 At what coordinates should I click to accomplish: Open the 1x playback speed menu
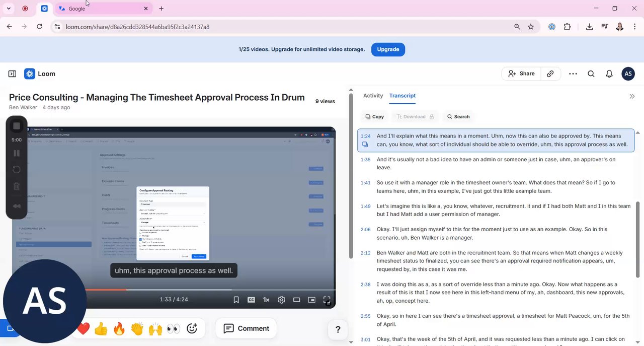tap(266, 300)
